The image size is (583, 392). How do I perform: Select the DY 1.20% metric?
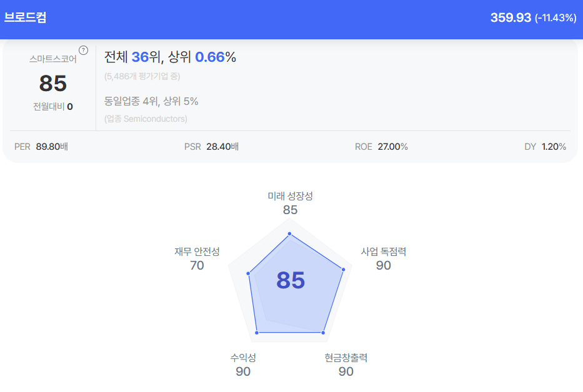pyautogui.click(x=545, y=147)
